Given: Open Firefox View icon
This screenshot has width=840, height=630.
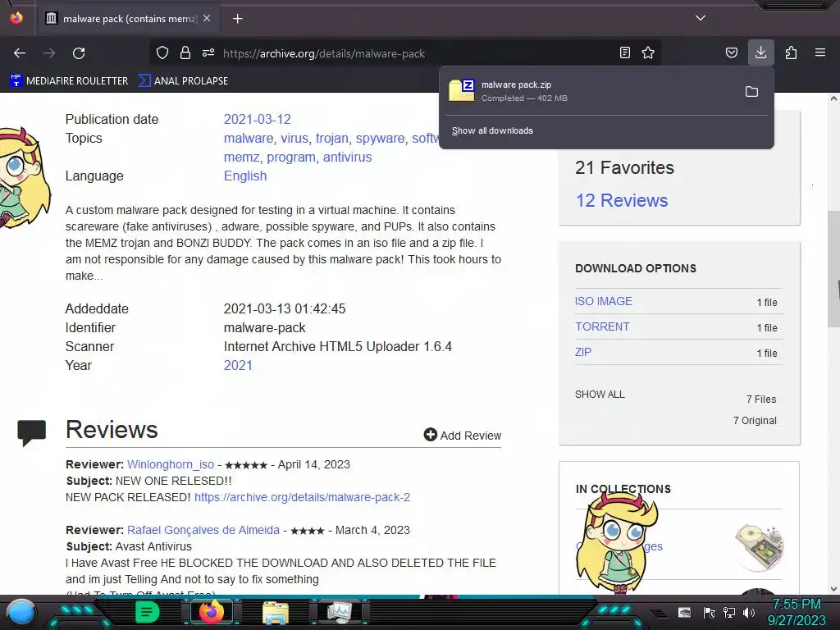Looking at the screenshot, I should [16, 18].
